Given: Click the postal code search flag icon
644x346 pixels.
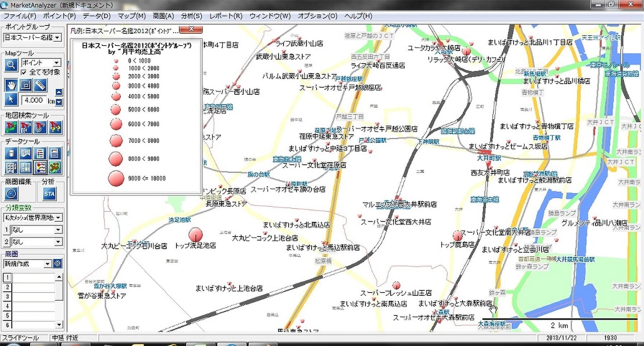Looking at the screenshot, I should (40, 127).
